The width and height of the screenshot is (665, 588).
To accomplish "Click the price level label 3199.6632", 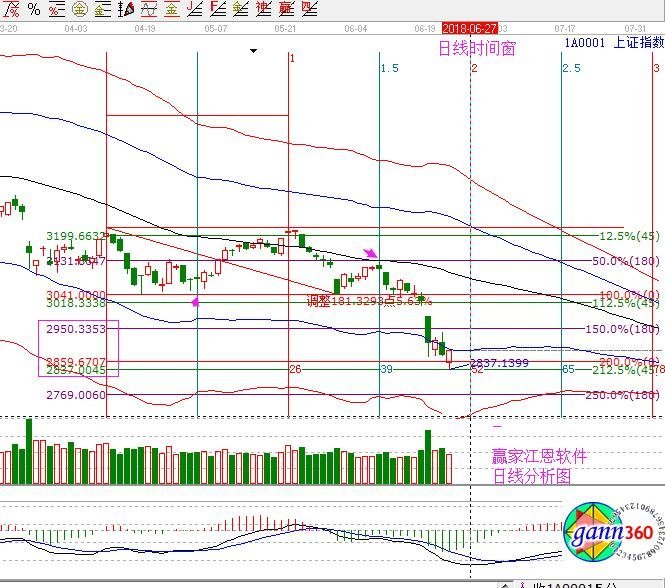I will (x=75, y=236).
